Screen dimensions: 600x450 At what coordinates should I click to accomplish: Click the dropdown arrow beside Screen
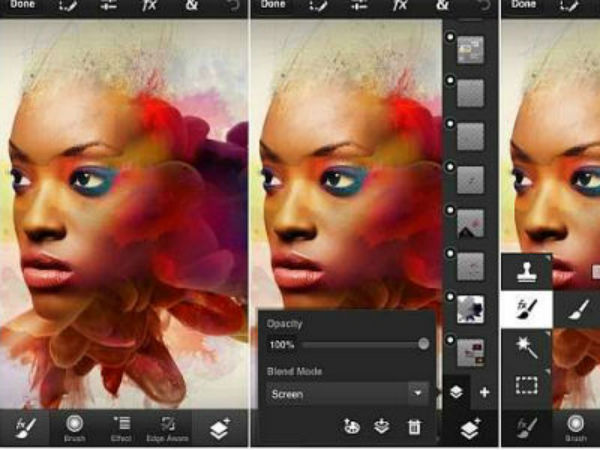click(418, 394)
